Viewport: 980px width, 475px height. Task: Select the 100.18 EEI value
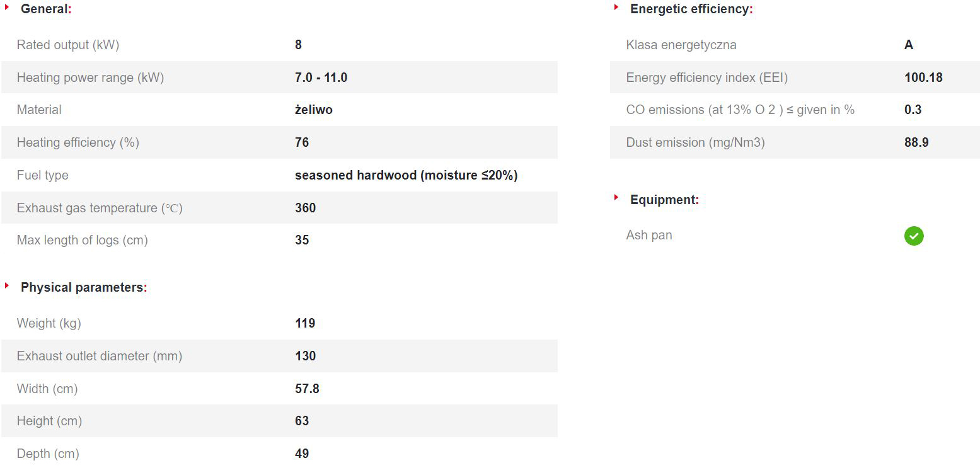(923, 77)
